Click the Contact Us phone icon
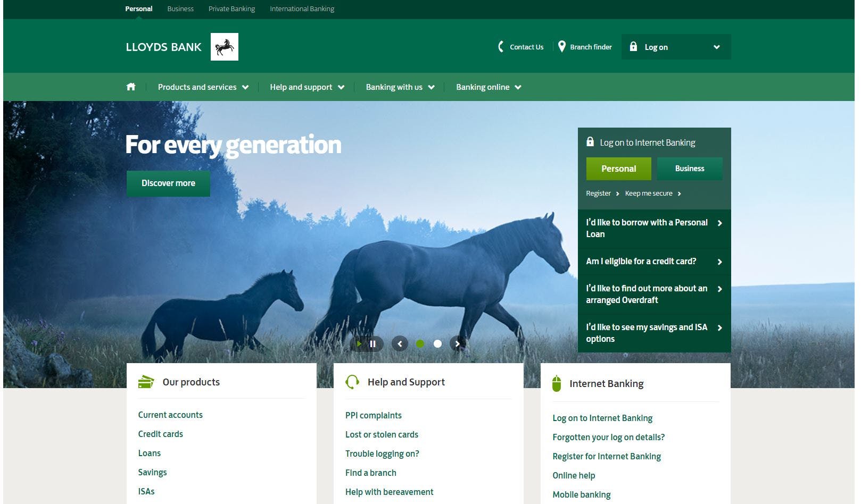 tap(501, 47)
